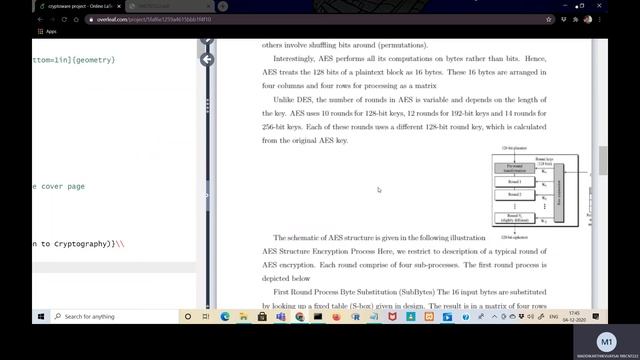Open Microsoft Teams from taskbar
640x360 pixels.
(281, 316)
